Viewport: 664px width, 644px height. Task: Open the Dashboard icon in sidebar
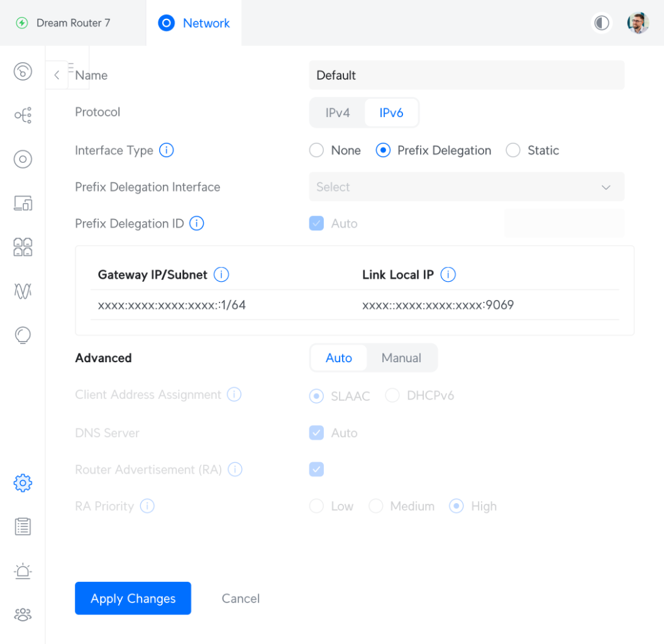(x=23, y=72)
